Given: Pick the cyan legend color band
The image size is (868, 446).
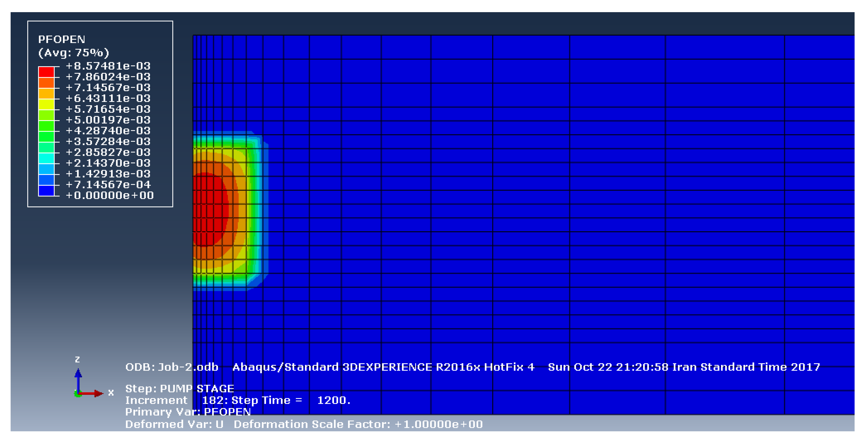Looking at the screenshot, I should click(46, 158).
